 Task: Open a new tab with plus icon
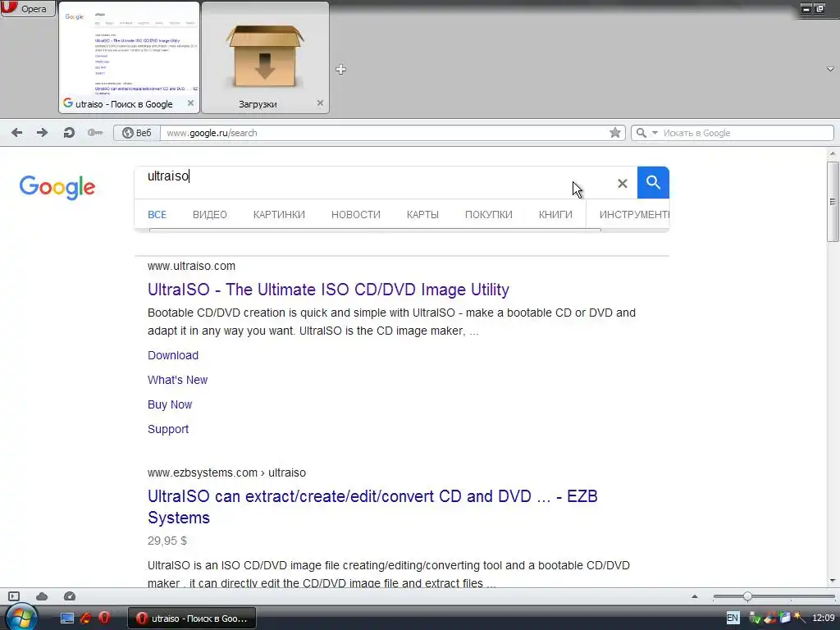click(x=340, y=69)
